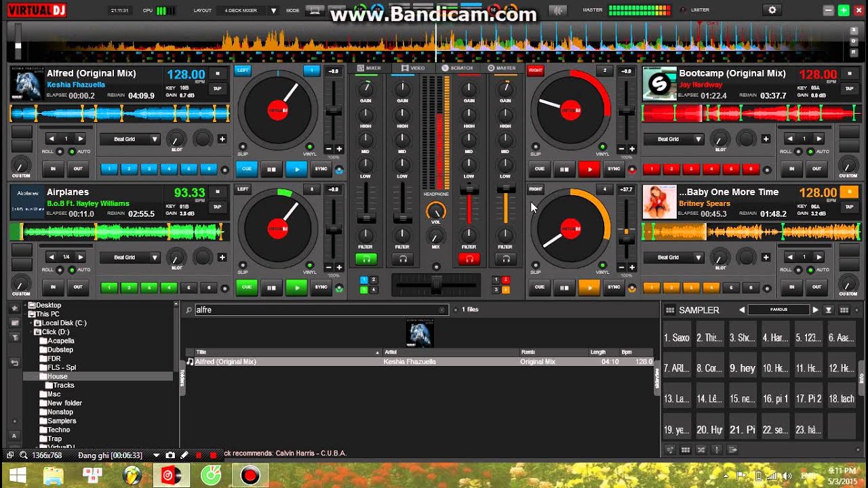
Task: Switch to the MASTER tab
Action: (502, 68)
